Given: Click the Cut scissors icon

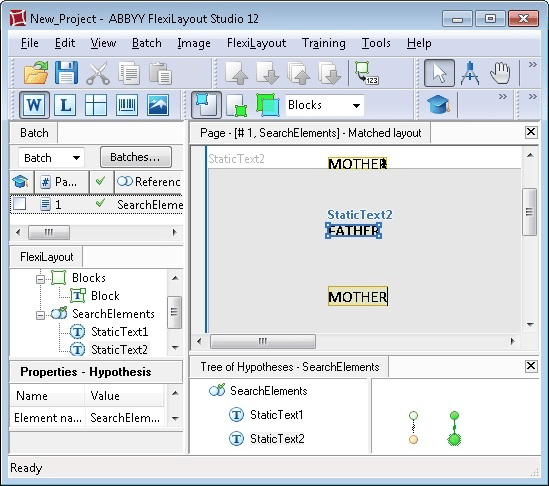Looking at the screenshot, I should point(98,74).
